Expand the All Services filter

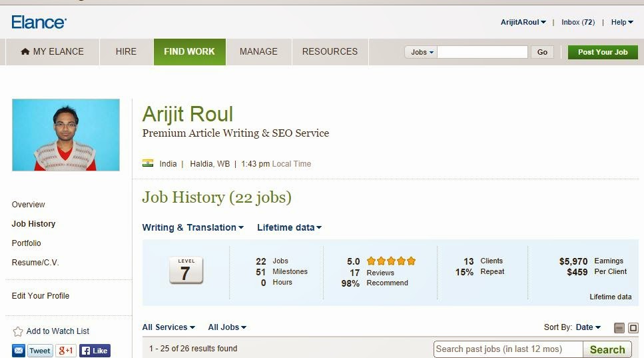click(168, 327)
